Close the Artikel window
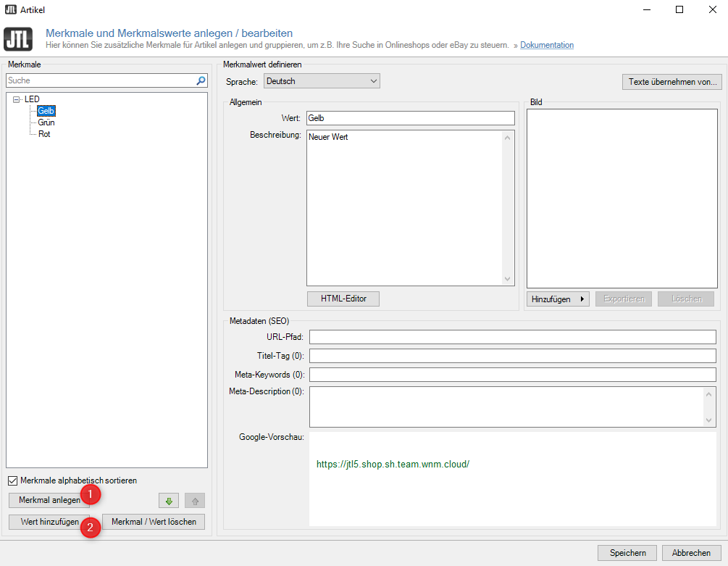 point(713,9)
